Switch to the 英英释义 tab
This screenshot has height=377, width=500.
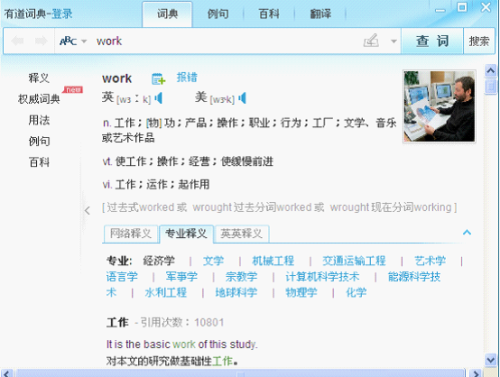click(x=241, y=233)
